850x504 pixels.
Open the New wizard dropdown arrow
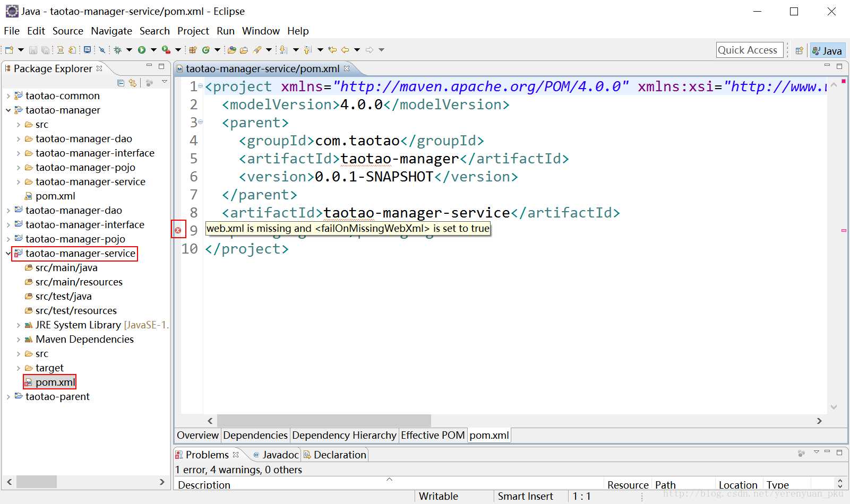[21, 50]
